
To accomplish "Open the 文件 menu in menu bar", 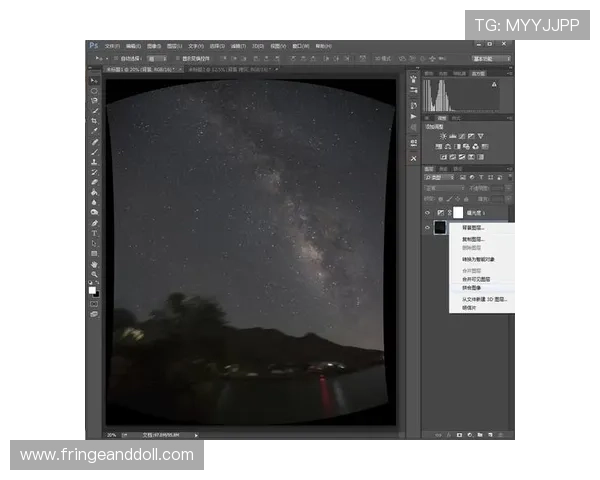I will point(111,46).
